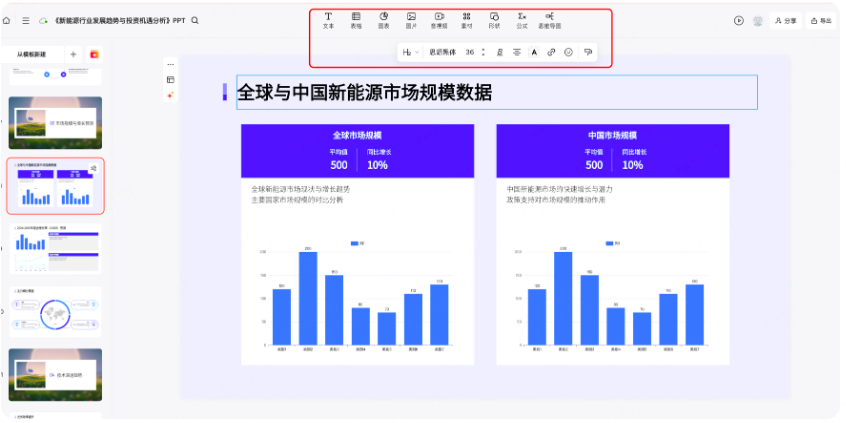Check the cloud sync status icon
The width and height of the screenshot is (846, 423).
pyautogui.click(x=43, y=21)
